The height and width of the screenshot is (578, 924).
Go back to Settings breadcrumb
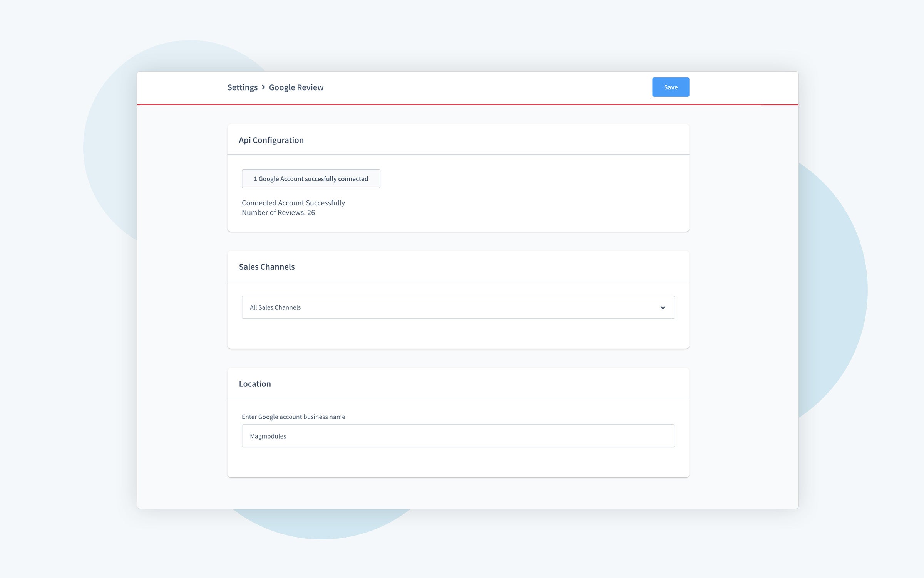[242, 87]
